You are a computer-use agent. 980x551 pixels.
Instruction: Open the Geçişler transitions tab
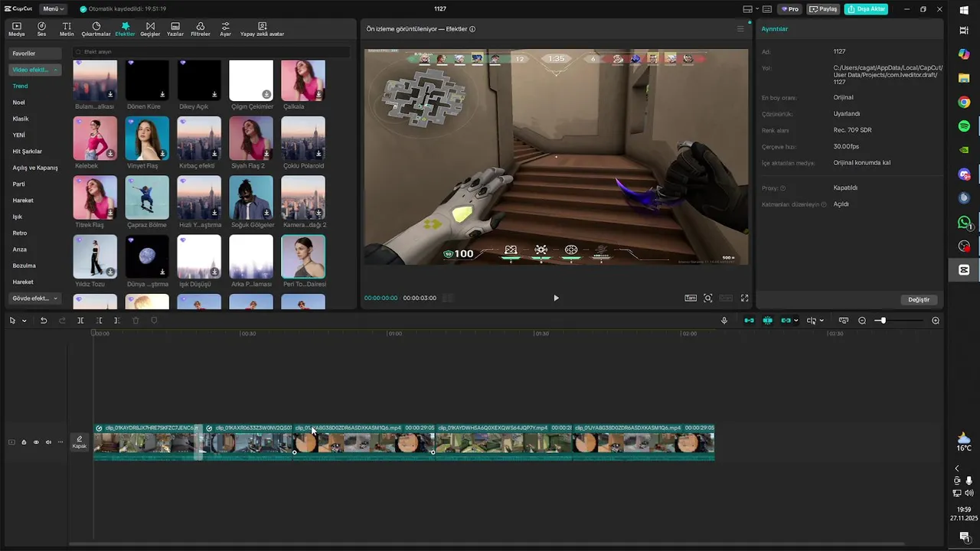pyautogui.click(x=150, y=29)
